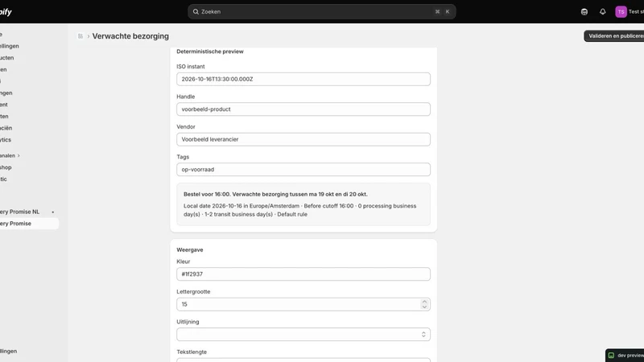Open the TS account avatar

[x=621, y=11]
